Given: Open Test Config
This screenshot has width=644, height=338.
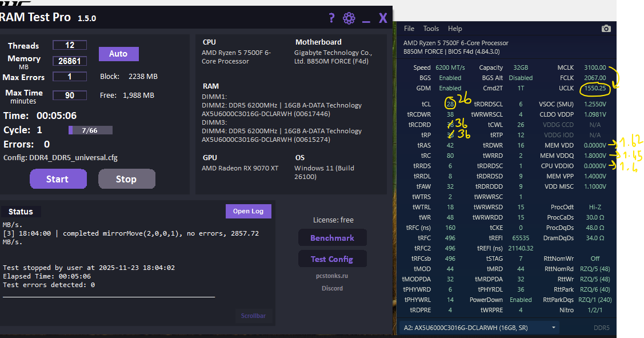Looking at the screenshot, I should (x=332, y=259).
